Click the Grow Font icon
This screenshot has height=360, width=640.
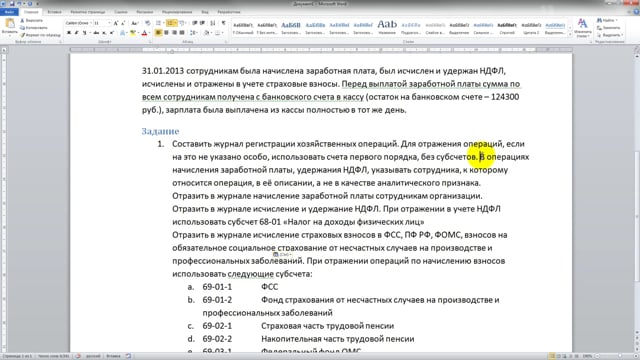pyautogui.click(x=116, y=23)
